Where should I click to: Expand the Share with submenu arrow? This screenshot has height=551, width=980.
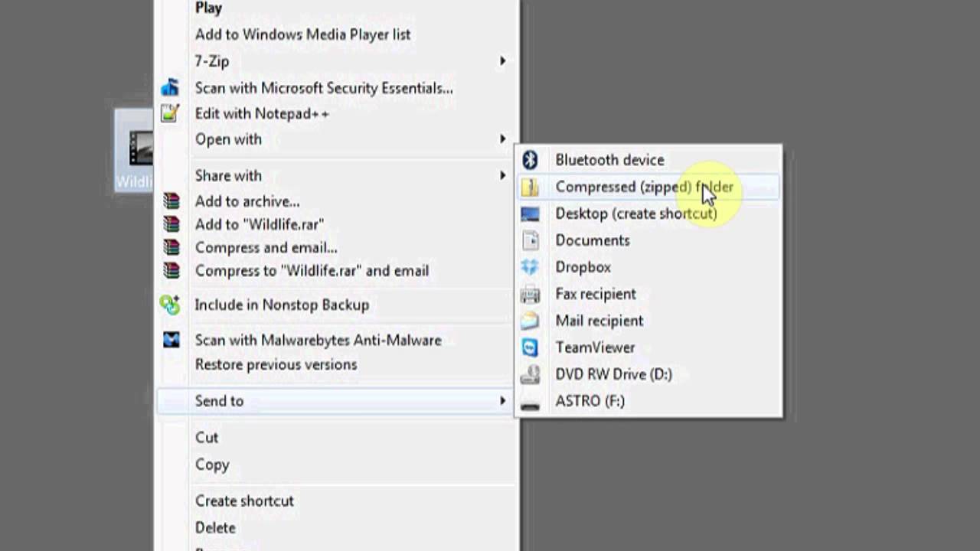tap(503, 175)
